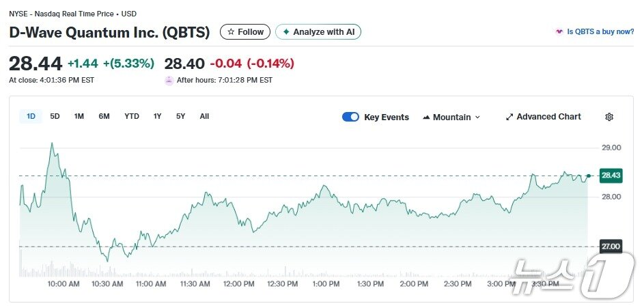Choose the 5Y time range
The height and width of the screenshot is (308, 644).
click(x=180, y=116)
